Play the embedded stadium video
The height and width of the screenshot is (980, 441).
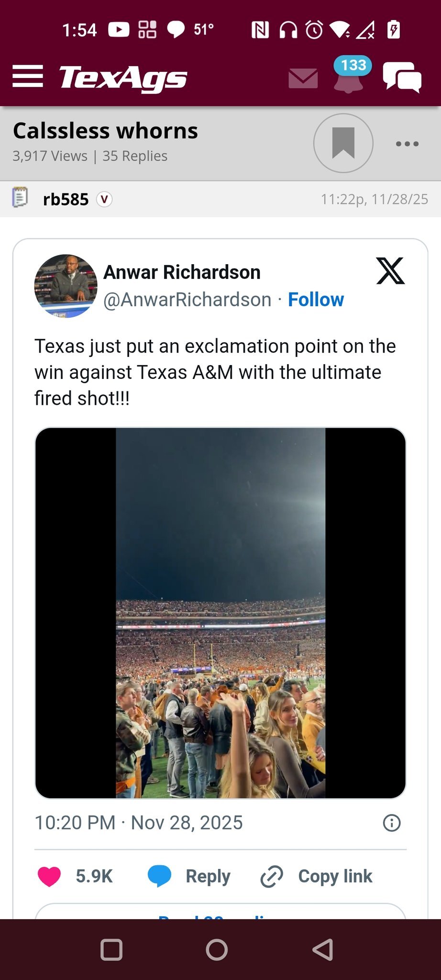pos(220,613)
